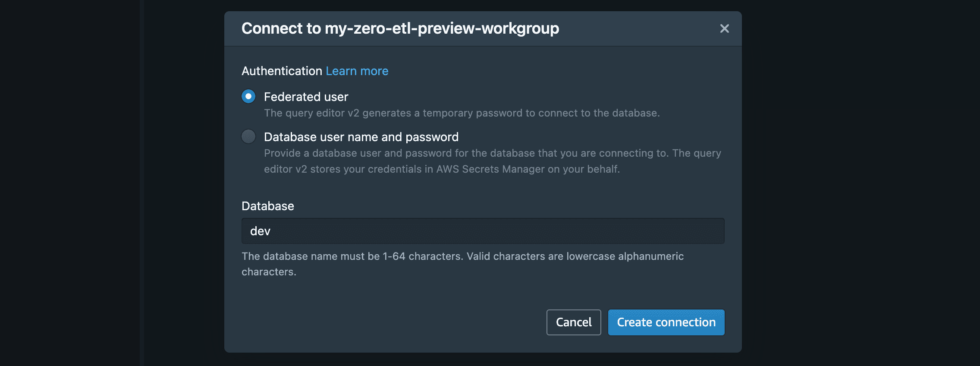Screen dimensions: 980x366
Task: Click the Database field label
Action: pos(267,206)
